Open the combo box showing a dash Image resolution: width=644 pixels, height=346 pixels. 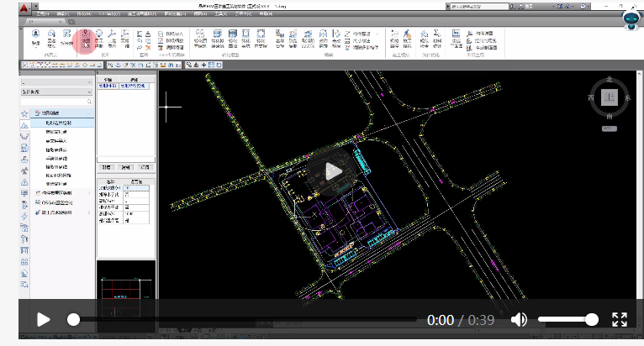tap(56, 82)
